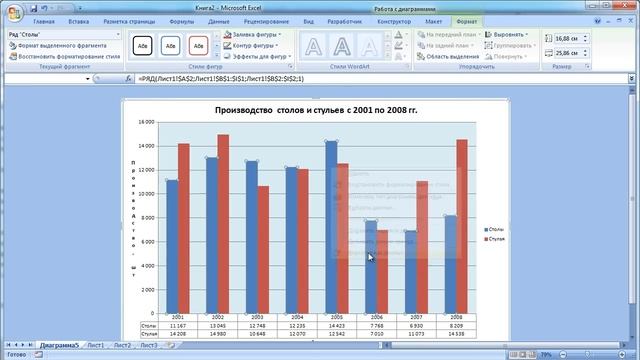Open Группировать group dropdown
The height and width of the screenshot is (360, 640).
[510, 46]
